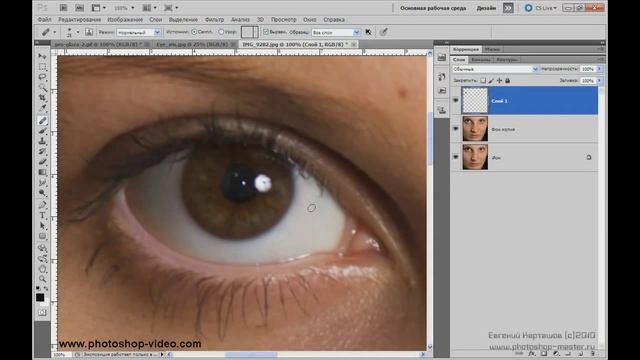Open the CS Live menu
640x360 pixels.
click(x=540, y=8)
